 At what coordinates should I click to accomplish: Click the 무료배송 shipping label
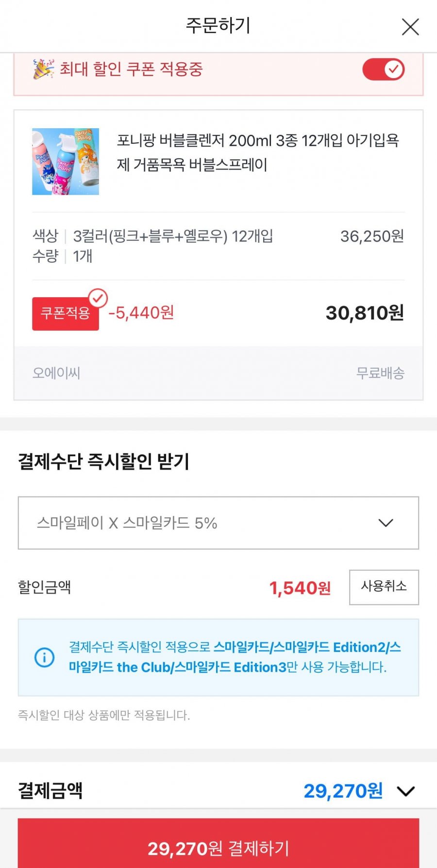[380, 373]
